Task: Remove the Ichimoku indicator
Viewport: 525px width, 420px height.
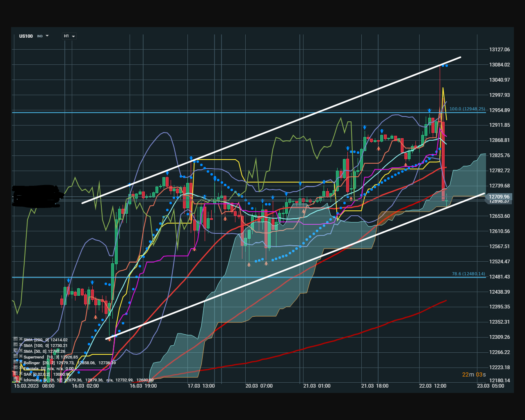Action: click(21, 379)
